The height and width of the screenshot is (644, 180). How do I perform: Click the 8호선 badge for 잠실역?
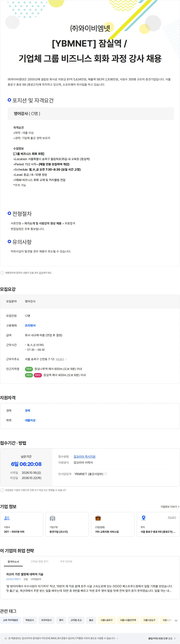tap(38, 375)
